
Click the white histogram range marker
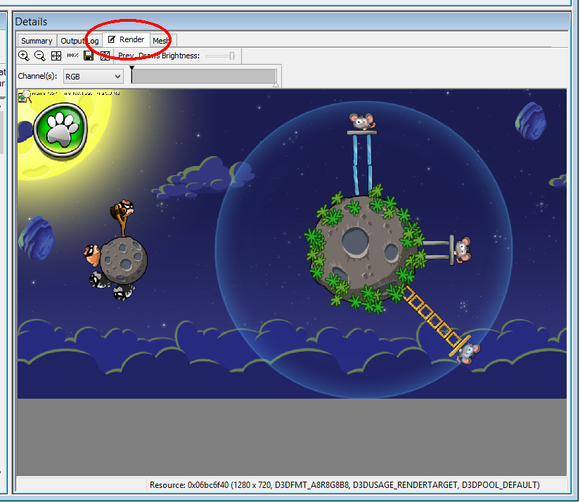276,85
